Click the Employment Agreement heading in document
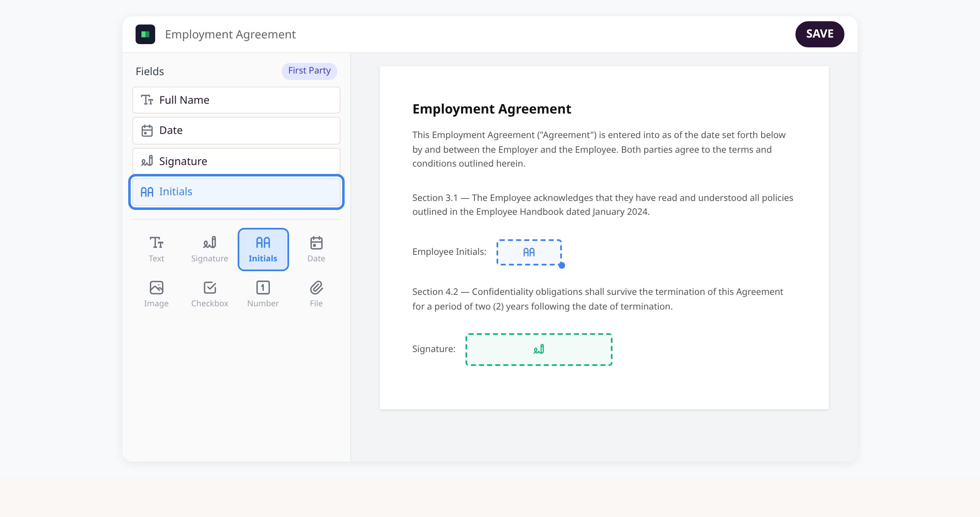The height and width of the screenshot is (517, 980). tap(492, 109)
